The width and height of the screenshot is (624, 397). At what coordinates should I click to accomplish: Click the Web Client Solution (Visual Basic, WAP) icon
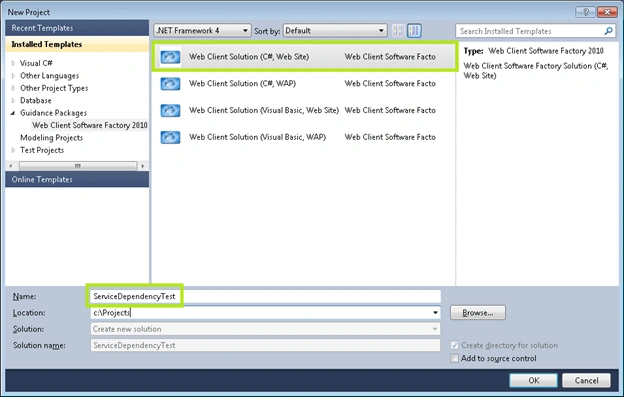click(170, 137)
